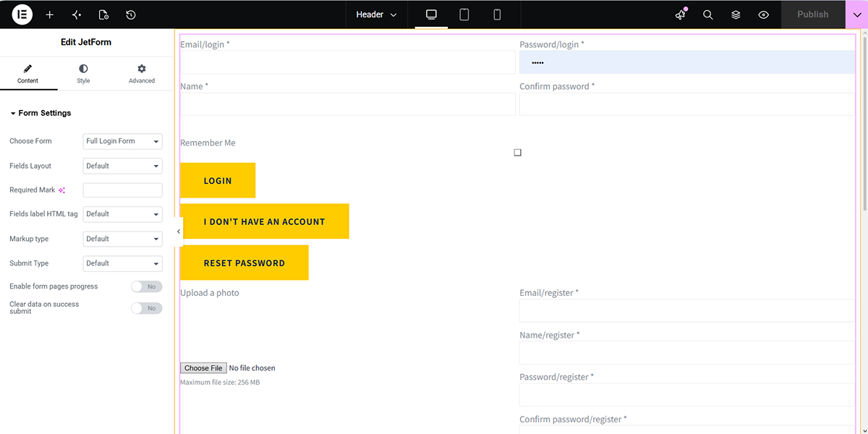Screen dimensions: 868x434
Task: Click the Required Mark input field
Action: (x=123, y=190)
